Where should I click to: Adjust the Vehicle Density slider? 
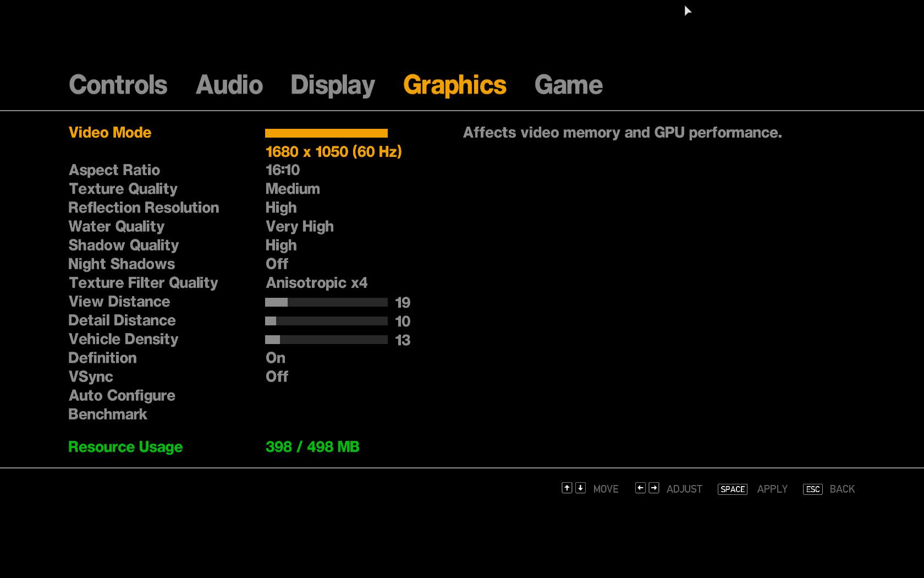[x=326, y=340]
